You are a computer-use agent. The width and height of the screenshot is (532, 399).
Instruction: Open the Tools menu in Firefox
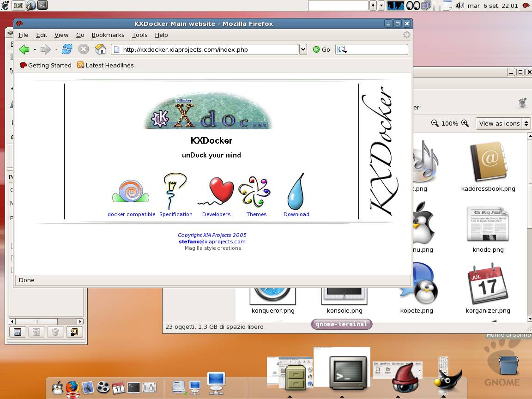point(140,35)
